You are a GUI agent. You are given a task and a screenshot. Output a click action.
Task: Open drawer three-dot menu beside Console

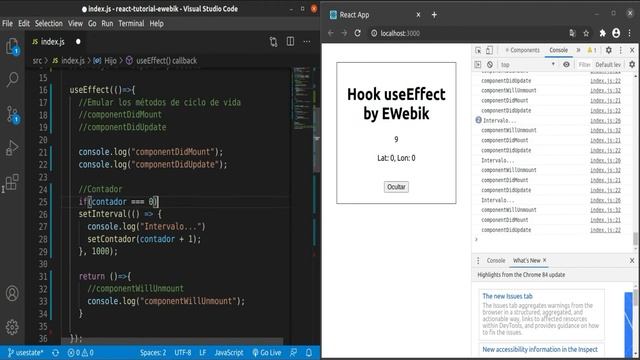[478, 260]
